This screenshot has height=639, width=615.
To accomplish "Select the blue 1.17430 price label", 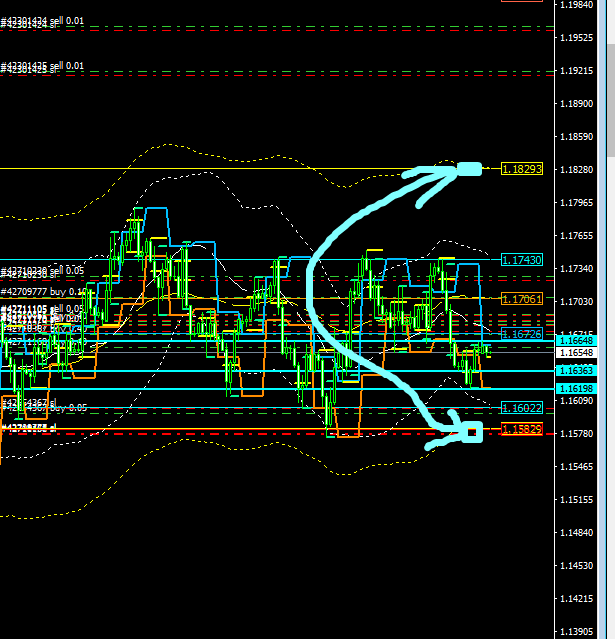I will (x=522, y=259).
